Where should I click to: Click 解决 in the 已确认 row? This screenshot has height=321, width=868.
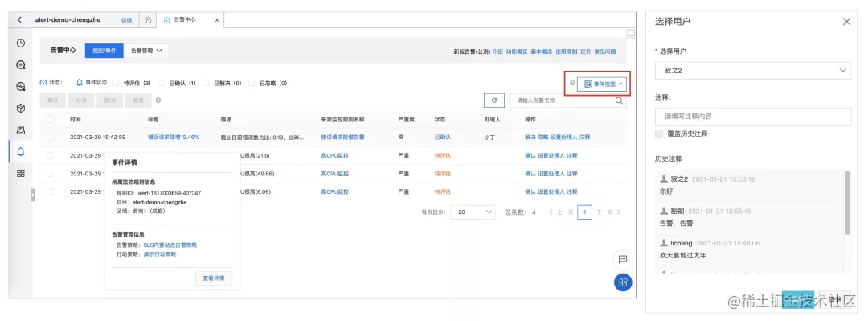pos(530,137)
